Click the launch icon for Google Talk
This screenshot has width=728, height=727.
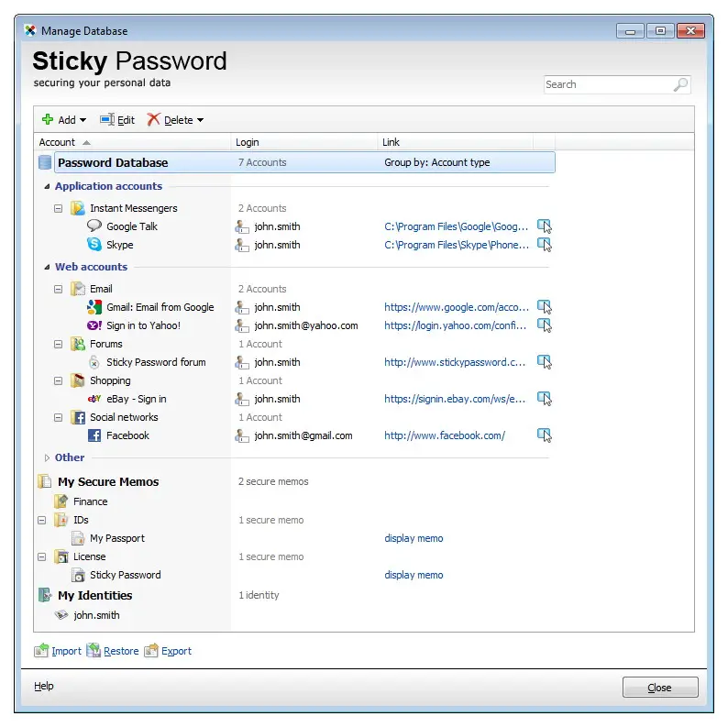coord(544,226)
